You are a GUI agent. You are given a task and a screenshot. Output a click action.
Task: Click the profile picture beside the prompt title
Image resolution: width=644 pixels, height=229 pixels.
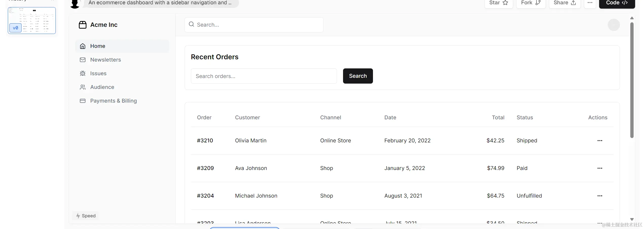pos(75,4)
